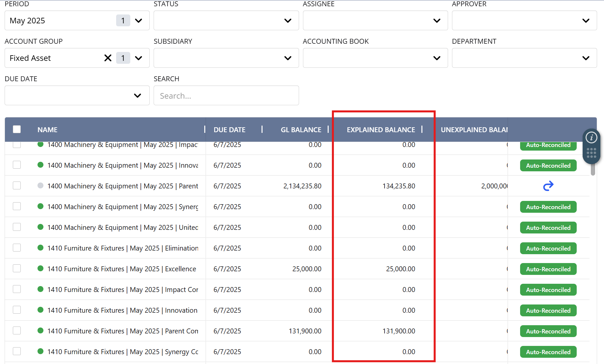The image size is (604, 364).
Task: Sort by the GL Balance column header
Action: pyautogui.click(x=301, y=130)
